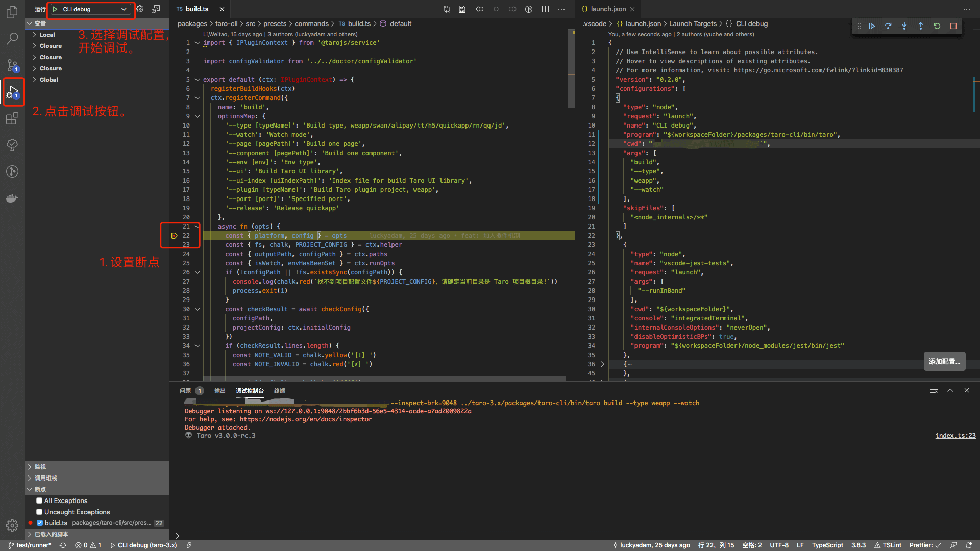Image resolution: width=980 pixels, height=551 pixels.
Task: Click Step Out in the debug toolbar
Action: (921, 26)
